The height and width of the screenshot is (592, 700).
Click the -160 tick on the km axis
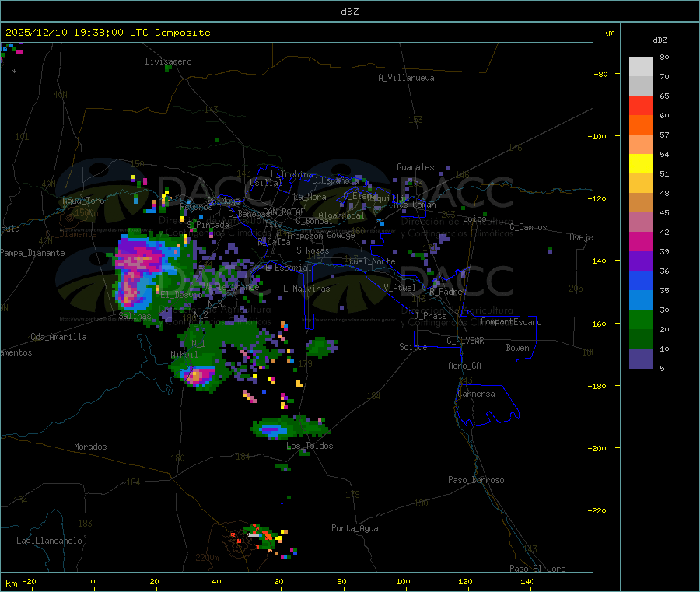[597, 324]
